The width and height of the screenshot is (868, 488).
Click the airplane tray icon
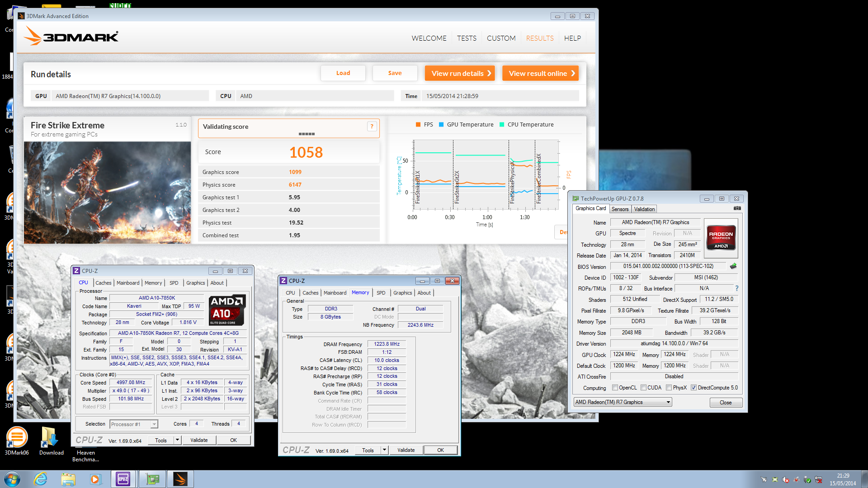pyautogui.click(x=764, y=479)
